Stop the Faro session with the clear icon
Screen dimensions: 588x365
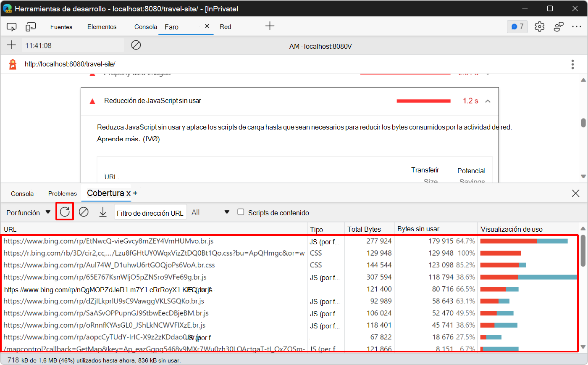[x=136, y=45]
